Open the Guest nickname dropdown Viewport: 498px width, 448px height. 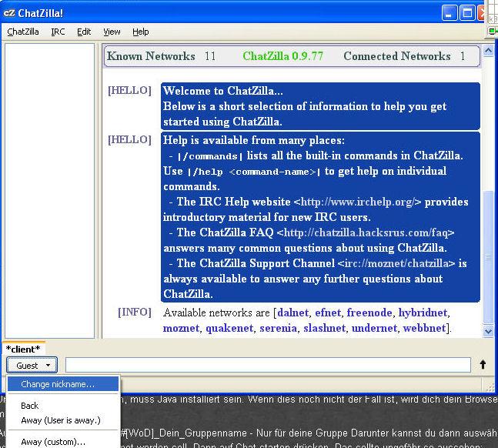(32, 365)
